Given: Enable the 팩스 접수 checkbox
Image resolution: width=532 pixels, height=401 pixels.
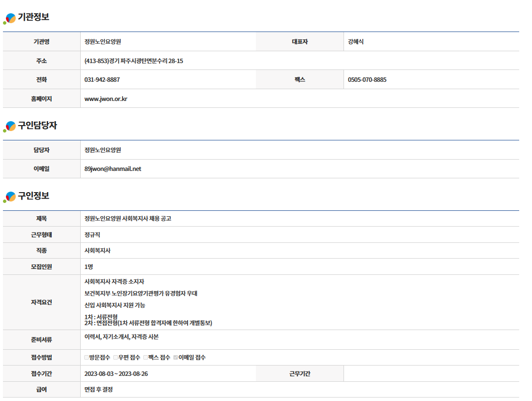Looking at the screenshot, I should [x=146, y=358].
